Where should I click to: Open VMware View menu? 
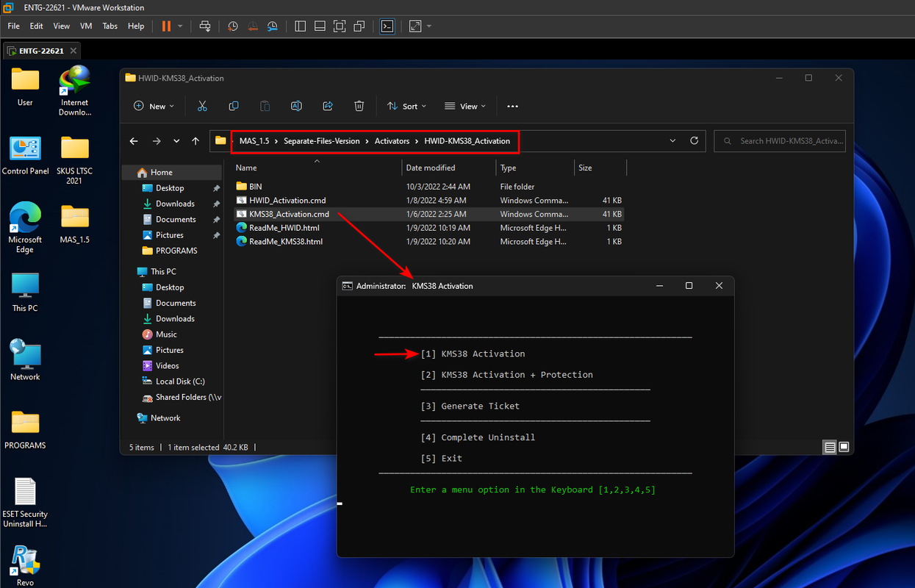point(62,26)
